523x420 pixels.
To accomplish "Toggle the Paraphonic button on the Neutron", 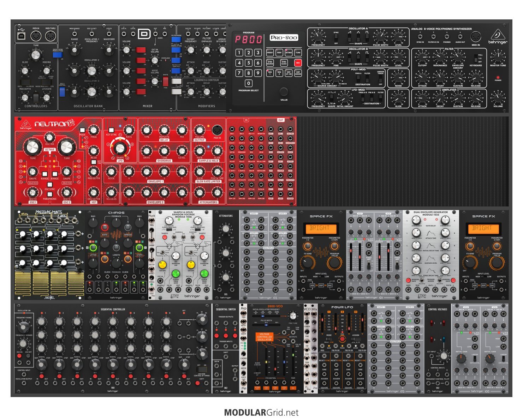I will tap(50, 194).
